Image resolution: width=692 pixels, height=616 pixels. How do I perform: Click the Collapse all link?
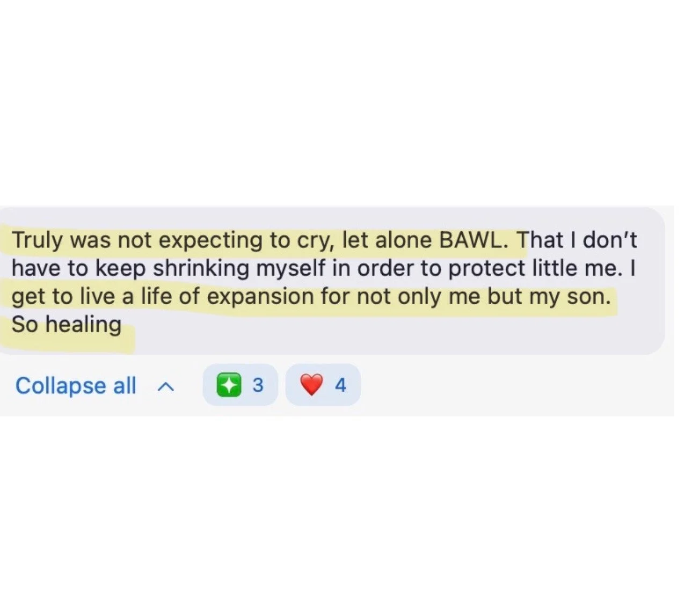tap(76, 386)
